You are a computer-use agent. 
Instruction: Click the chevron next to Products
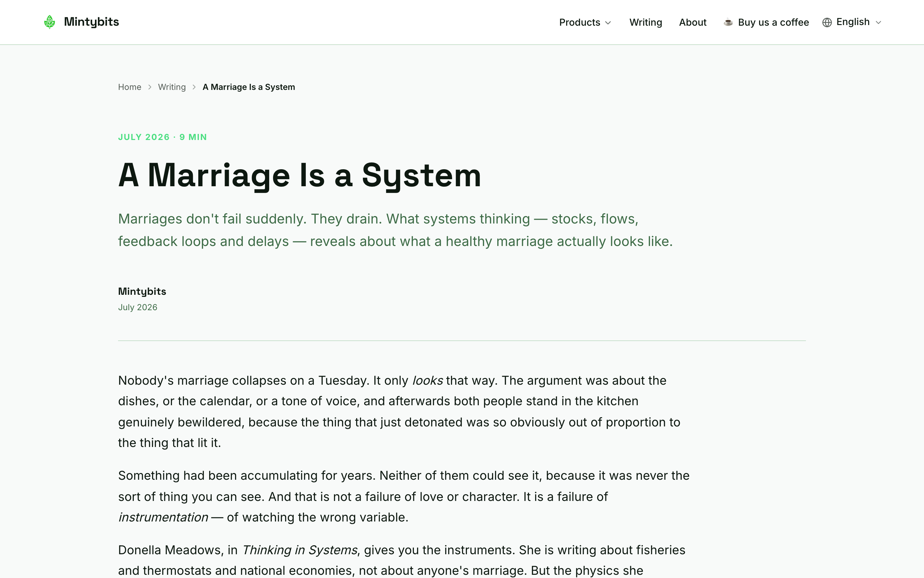coord(608,22)
